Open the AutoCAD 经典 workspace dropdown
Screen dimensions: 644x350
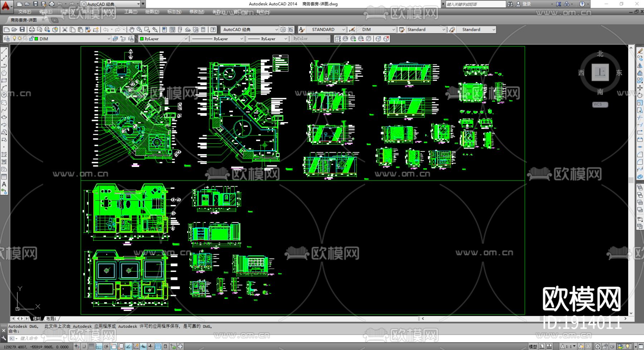[276, 30]
